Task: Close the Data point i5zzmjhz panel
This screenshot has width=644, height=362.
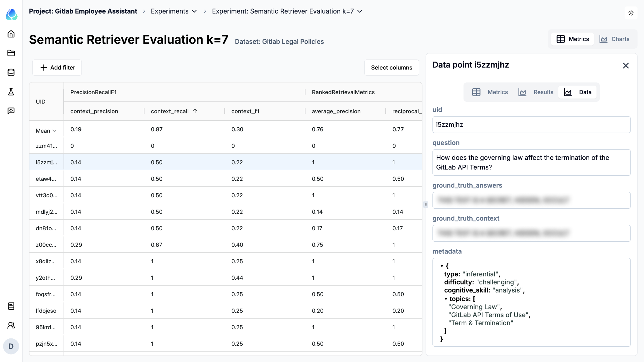Action: click(x=625, y=66)
